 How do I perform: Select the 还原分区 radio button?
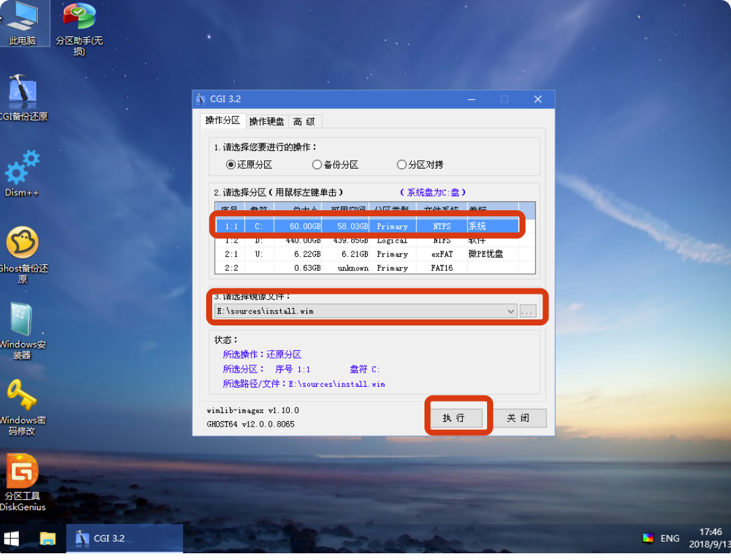pos(231,164)
